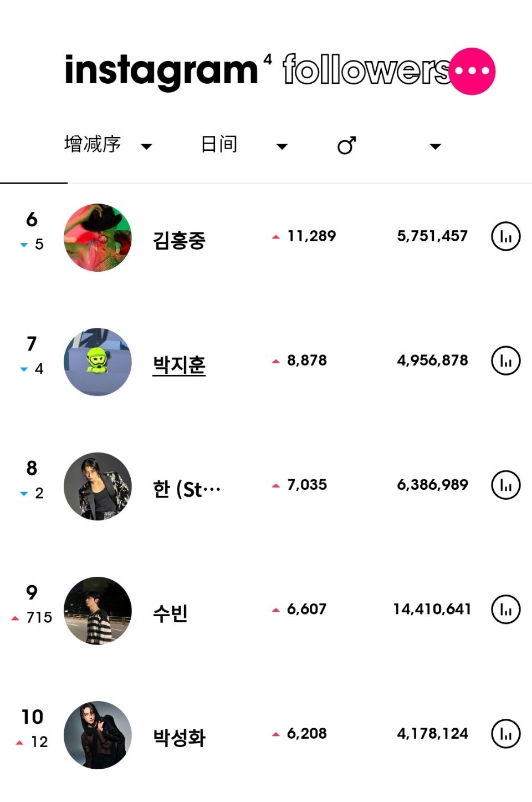The width and height of the screenshot is (532, 802).
Task: Expand the 日间 period dropdown
Action: coord(282,146)
